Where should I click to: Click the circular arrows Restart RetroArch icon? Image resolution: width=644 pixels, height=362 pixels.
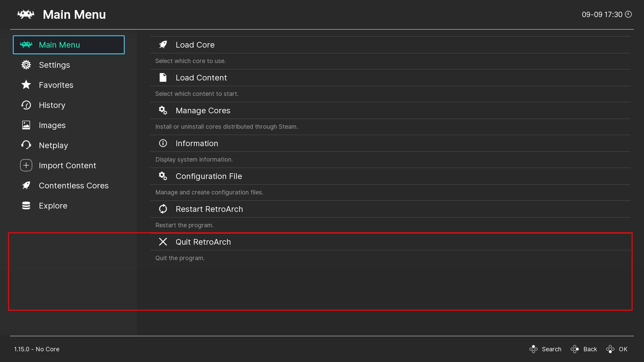pos(163,209)
